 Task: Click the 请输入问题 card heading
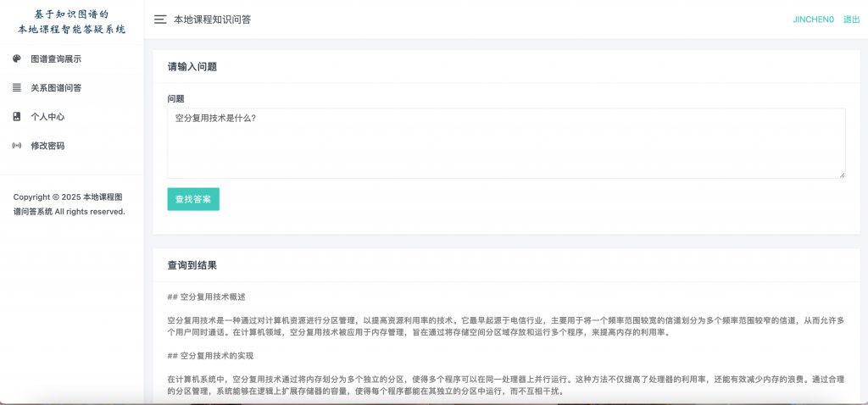pos(192,67)
